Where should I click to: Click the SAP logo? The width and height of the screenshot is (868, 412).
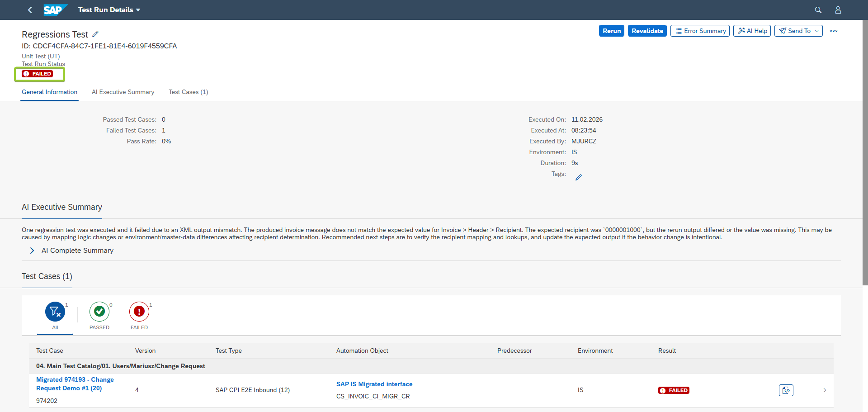(x=55, y=10)
